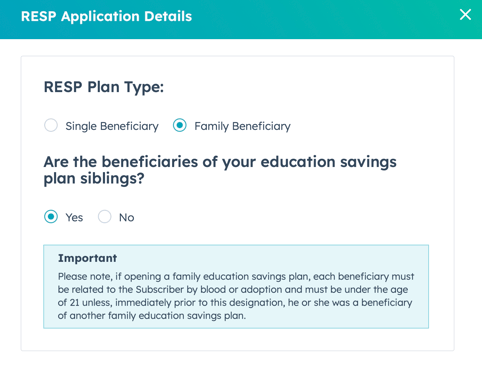This screenshot has height=367, width=482.
Task: Click 'of another family education savings plan' line
Action: 152,316
